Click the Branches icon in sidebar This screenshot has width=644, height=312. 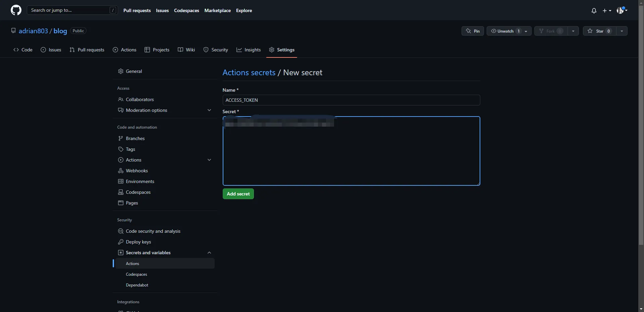point(121,138)
